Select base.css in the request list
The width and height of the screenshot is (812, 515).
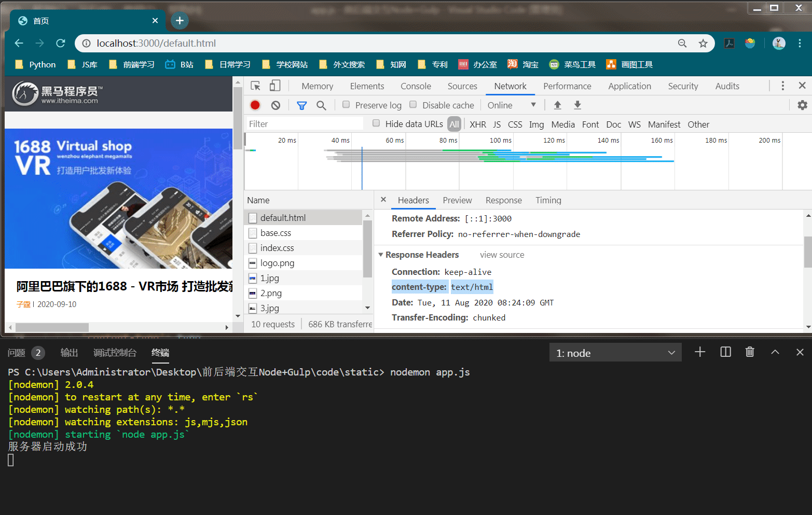[x=303, y=233]
